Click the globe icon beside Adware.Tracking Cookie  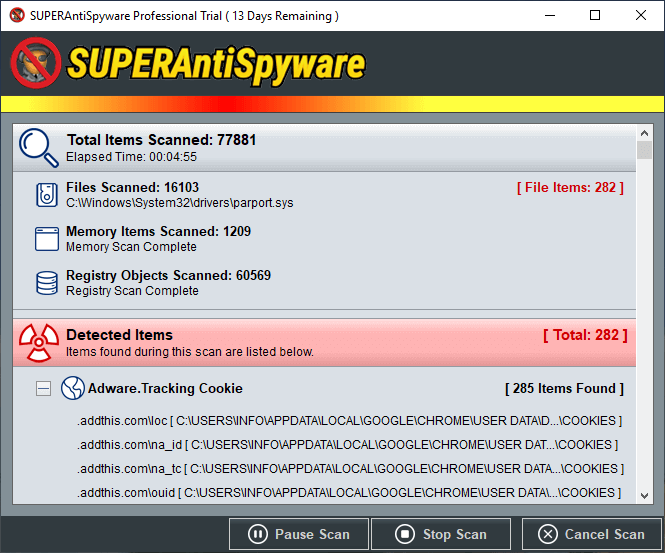[73, 388]
